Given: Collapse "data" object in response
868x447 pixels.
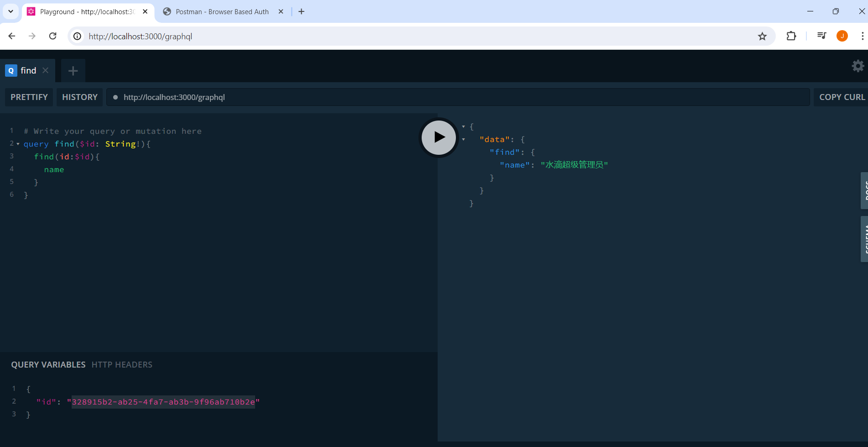Looking at the screenshot, I should 463,139.
